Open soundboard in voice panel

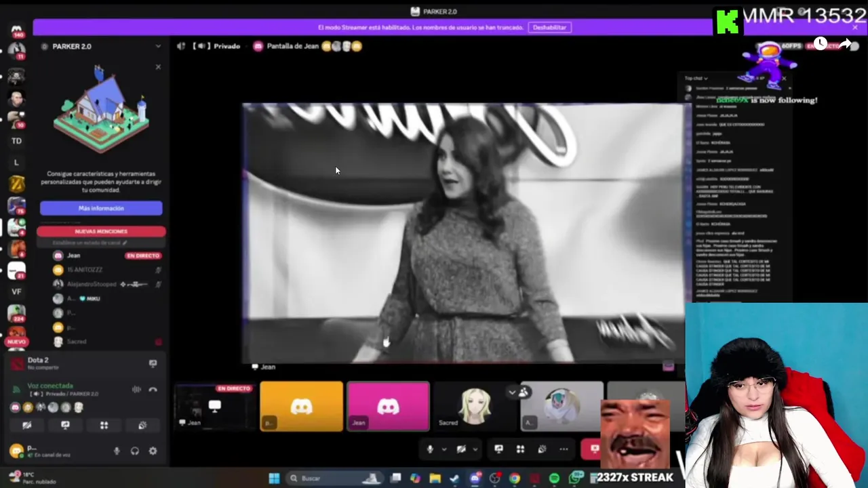pos(142,426)
